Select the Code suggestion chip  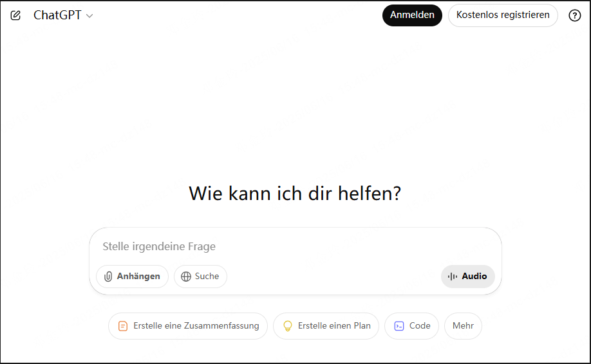(411, 326)
